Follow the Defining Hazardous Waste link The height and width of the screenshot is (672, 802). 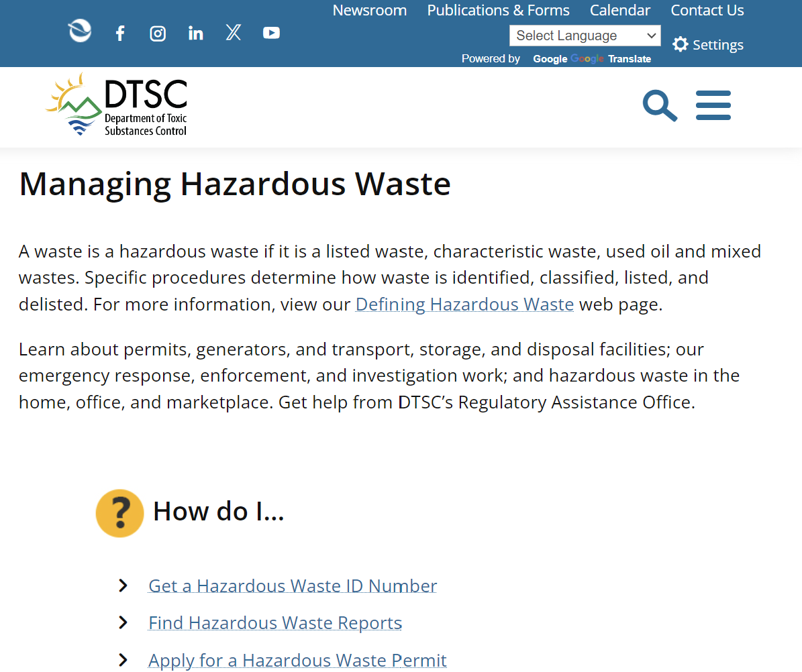pos(464,304)
